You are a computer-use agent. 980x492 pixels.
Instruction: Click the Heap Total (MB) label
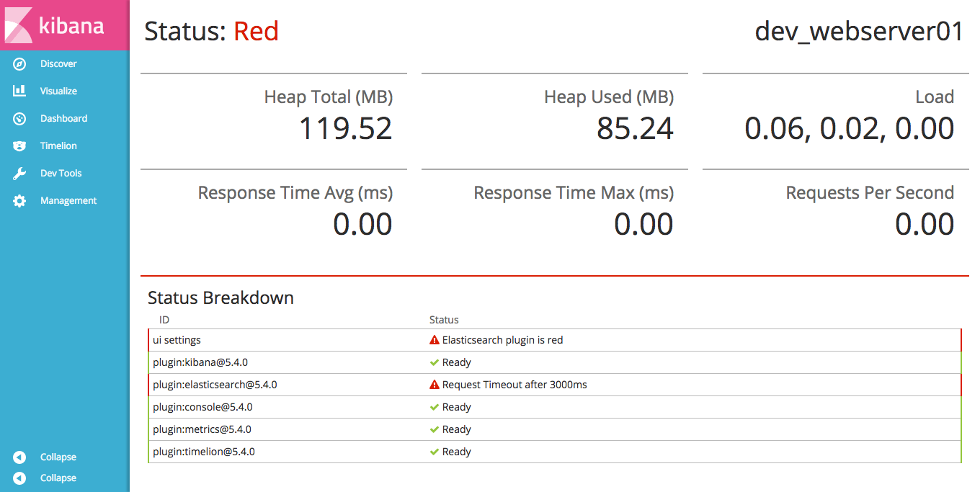point(329,97)
